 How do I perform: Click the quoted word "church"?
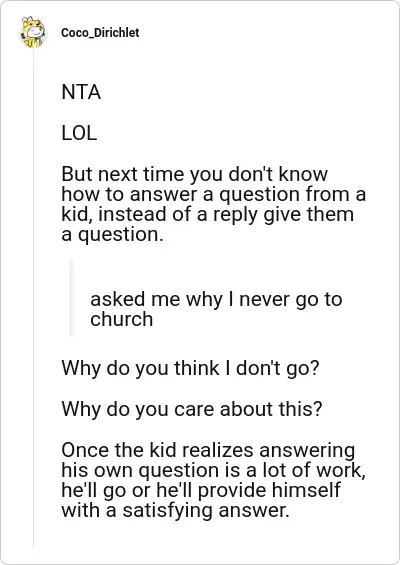pos(121,319)
